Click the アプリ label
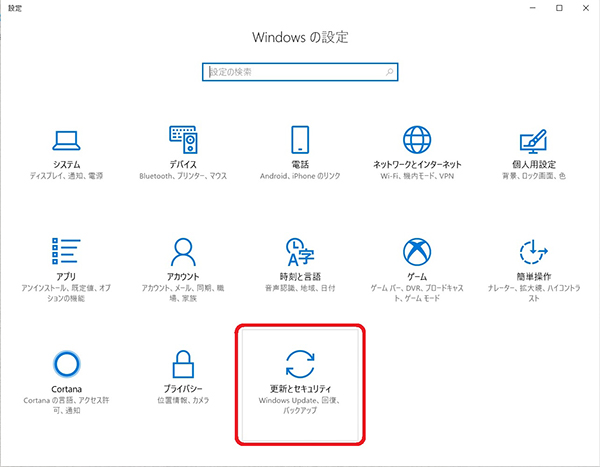The width and height of the screenshot is (600, 467). (x=66, y=277)
